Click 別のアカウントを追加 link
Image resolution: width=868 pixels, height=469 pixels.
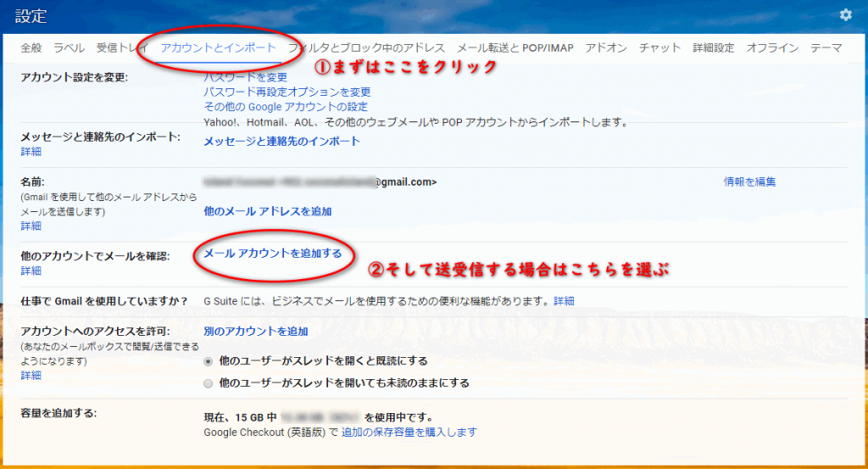(x=255, y=332)
